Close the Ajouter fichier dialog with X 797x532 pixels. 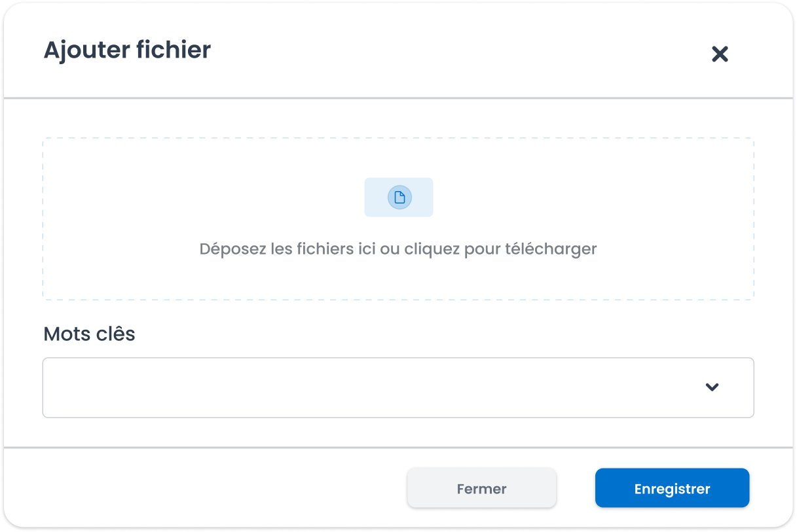(x=720, y=54)
